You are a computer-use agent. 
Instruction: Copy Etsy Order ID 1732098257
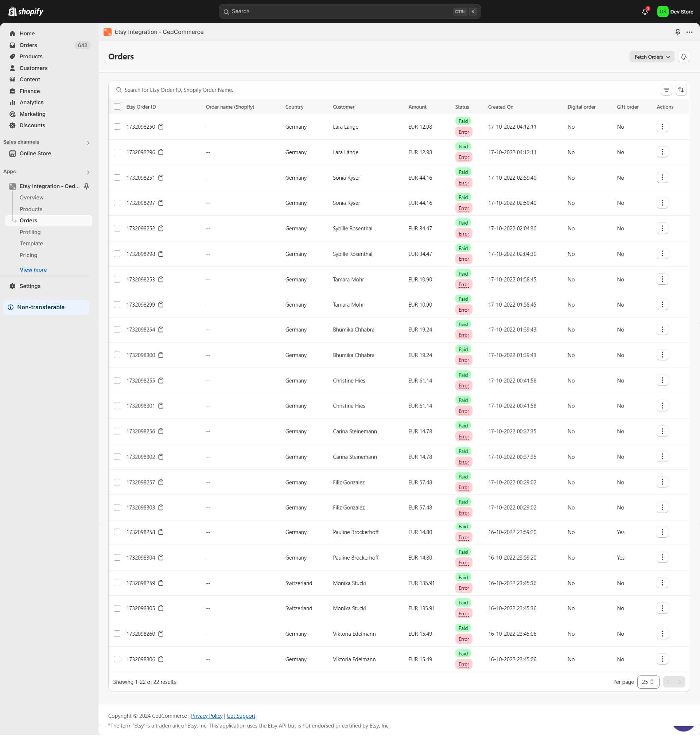point(161,482)
